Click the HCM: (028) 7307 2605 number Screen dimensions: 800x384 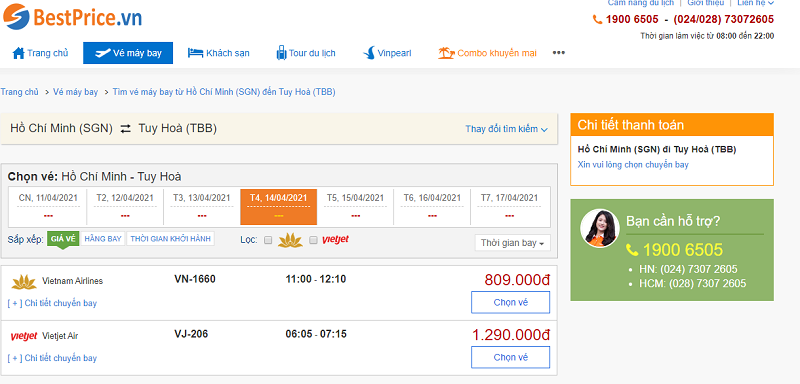point(692,284)
